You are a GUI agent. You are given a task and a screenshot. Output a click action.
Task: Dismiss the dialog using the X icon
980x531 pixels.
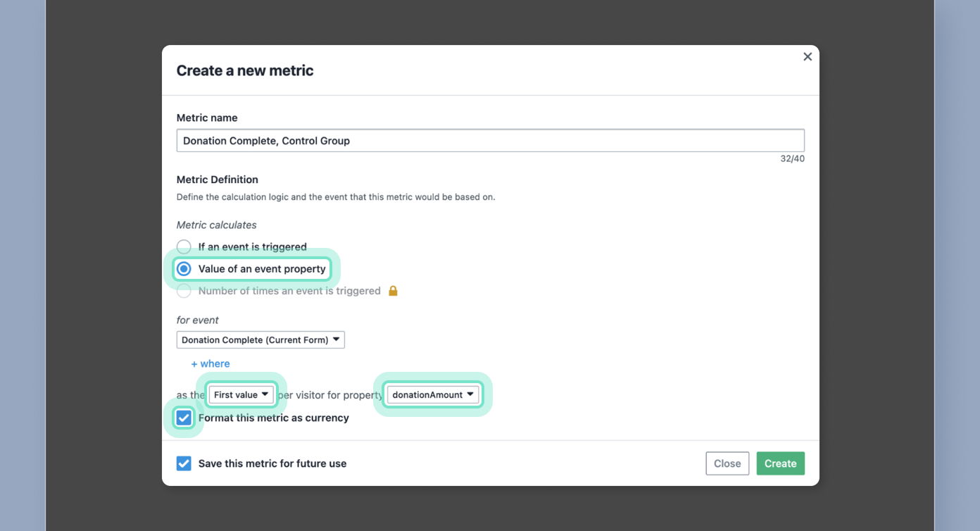(x=808, y=56)
